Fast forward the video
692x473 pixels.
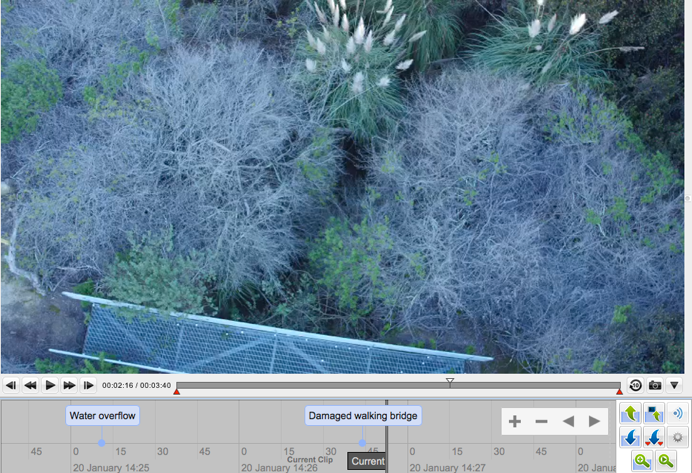[69, 385]
